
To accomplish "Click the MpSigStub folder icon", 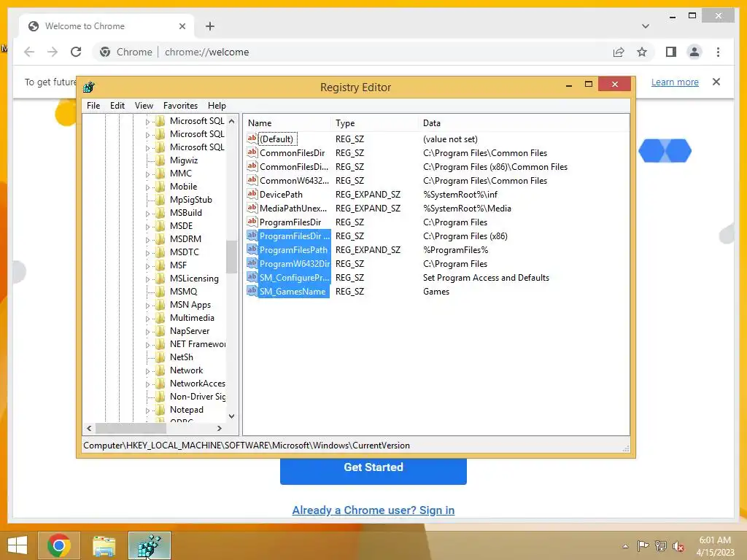I will pos(160,200).
